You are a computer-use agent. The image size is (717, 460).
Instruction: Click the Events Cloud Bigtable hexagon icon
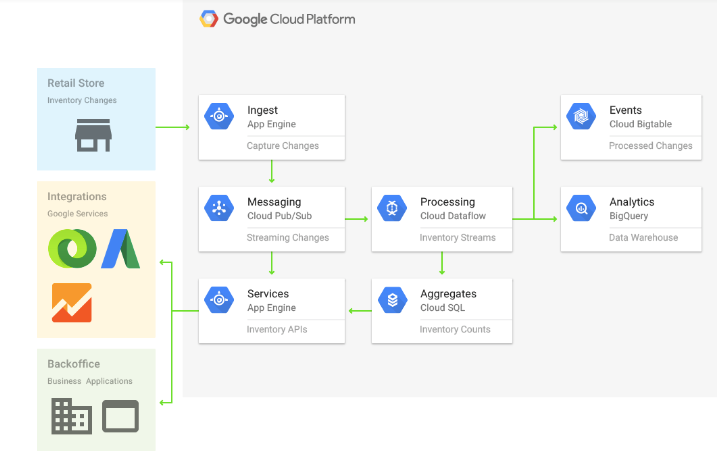tap(581, 116)
